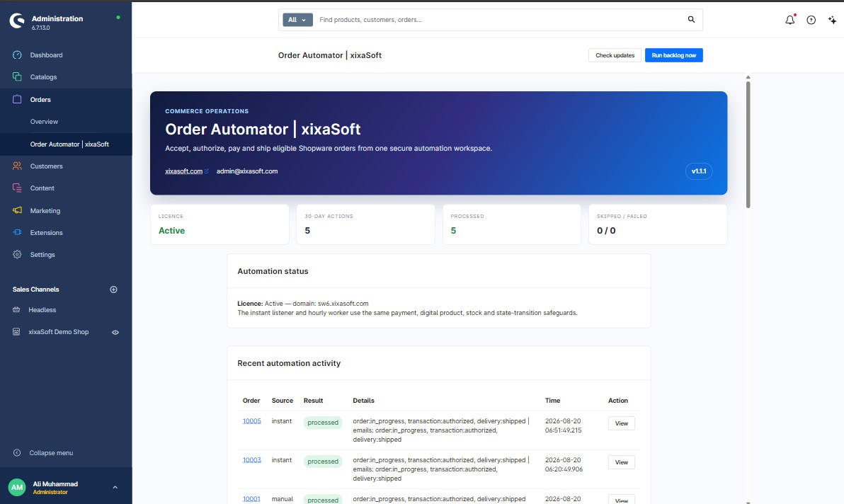The width and height of the screenshot is (844, 504).
Task: View details for order 10003
Action: (x=621, y=462)
